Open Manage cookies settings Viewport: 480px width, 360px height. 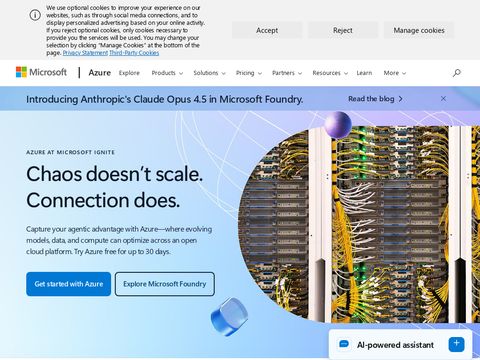click(x=419, y=30)
